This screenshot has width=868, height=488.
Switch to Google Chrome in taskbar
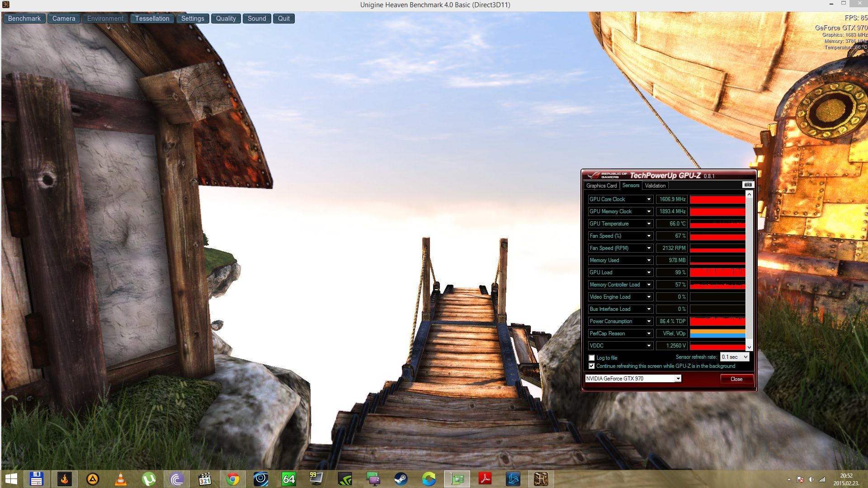(233, 479)
